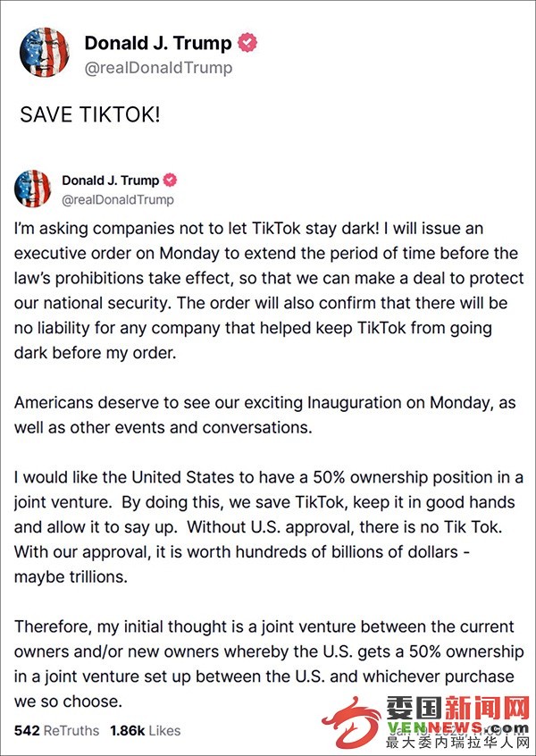
Task: View the 1.86k Likes list
Action: point(145,730)
